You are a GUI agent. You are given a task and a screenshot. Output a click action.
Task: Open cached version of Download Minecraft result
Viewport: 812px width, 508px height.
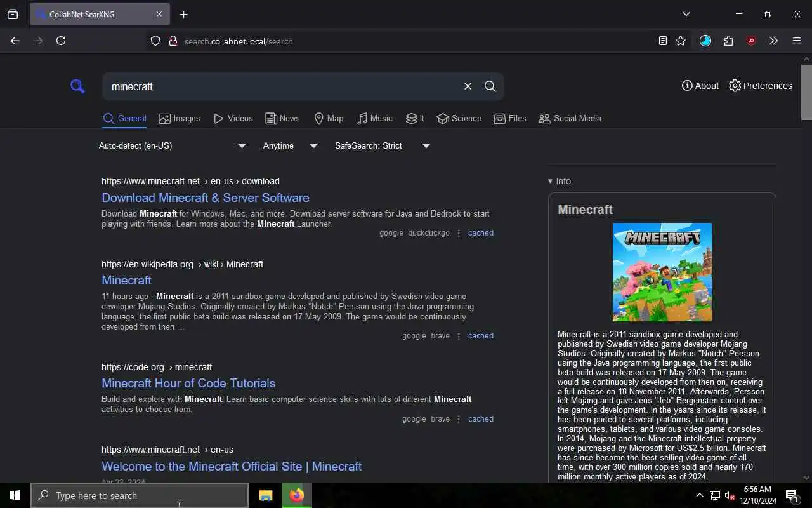481,233
